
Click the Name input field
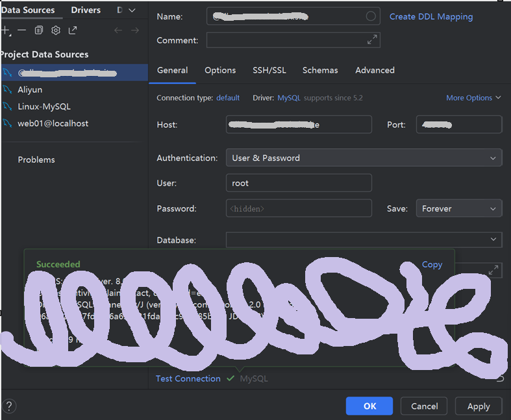click(293, 16)
